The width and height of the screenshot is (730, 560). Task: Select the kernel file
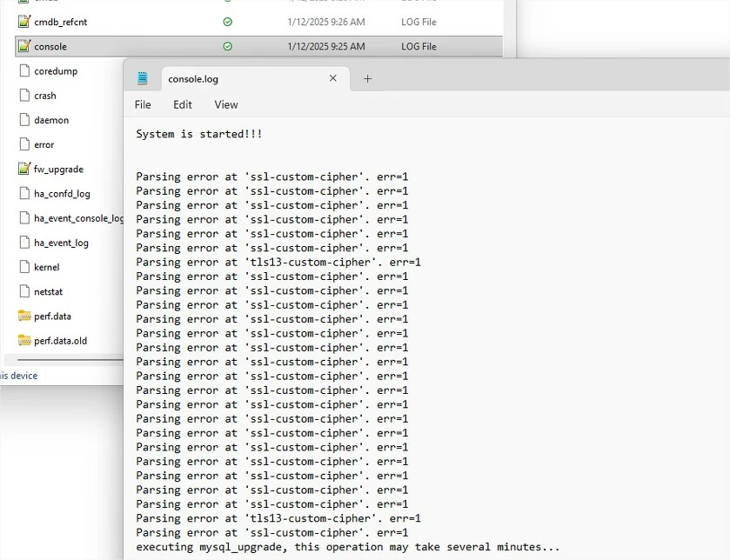point(47,268)
